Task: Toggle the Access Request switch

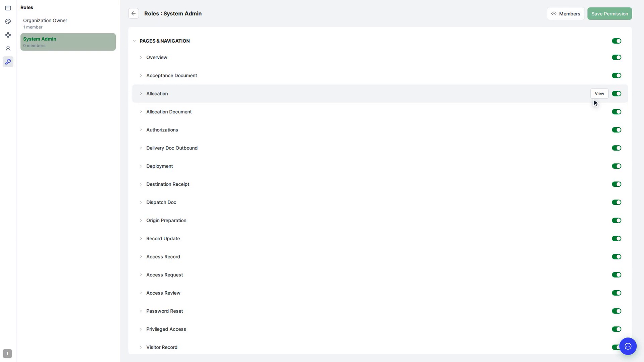Action: [616, 275]
